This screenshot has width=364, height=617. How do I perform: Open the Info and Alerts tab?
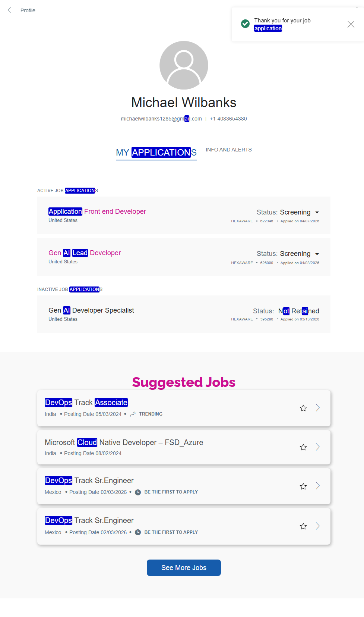click(x=228, y=150)
